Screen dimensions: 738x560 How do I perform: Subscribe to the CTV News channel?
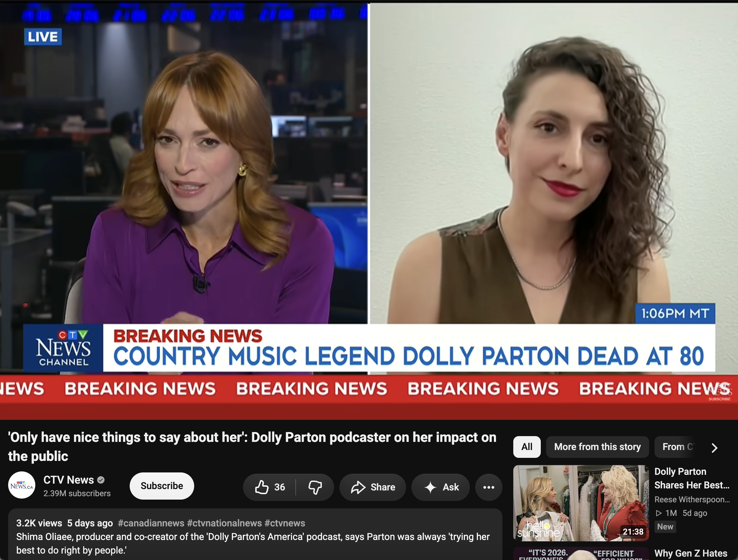coord(162,486)
